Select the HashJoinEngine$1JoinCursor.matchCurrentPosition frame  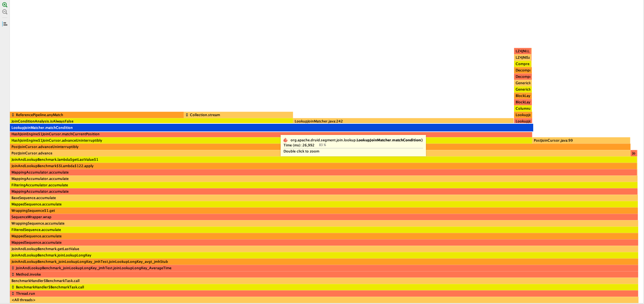click(x=271, y=134)
